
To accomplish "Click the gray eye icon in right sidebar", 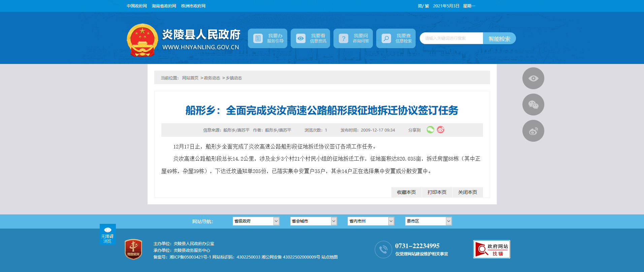I will [533, 78].
